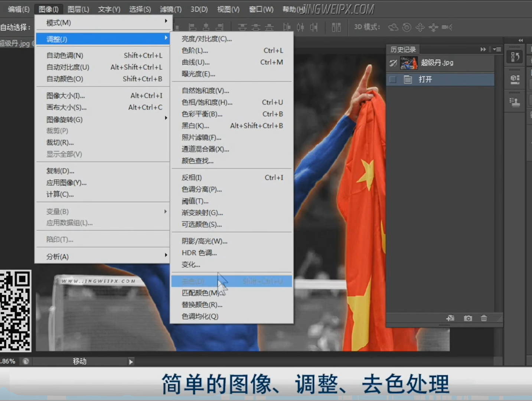The width and height of the screenshot is (532, 401).
Task: Open the highlighted 调整(J) submenu entry
Action: (103, 39)
